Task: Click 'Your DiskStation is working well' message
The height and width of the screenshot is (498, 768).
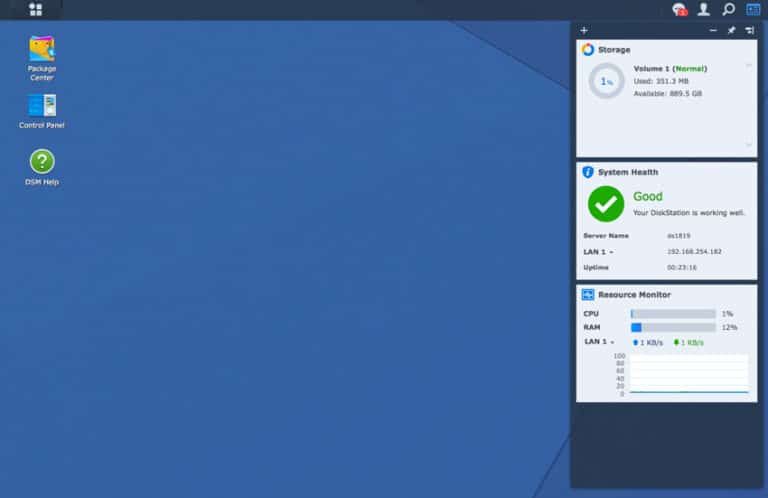Action: pyautogui.click(x=689, y=213)
